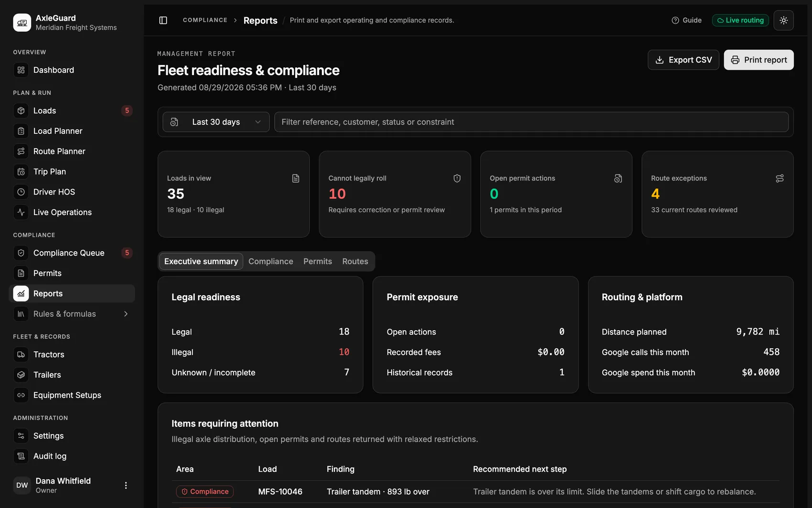The image size is (812, 508).
Task: Open Compliance Queue shield icon
Action: (21, 253)
